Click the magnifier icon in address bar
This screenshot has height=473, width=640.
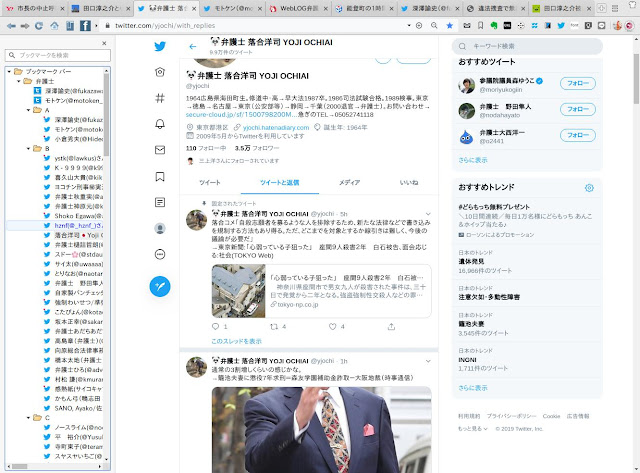[x=434, y=26]
